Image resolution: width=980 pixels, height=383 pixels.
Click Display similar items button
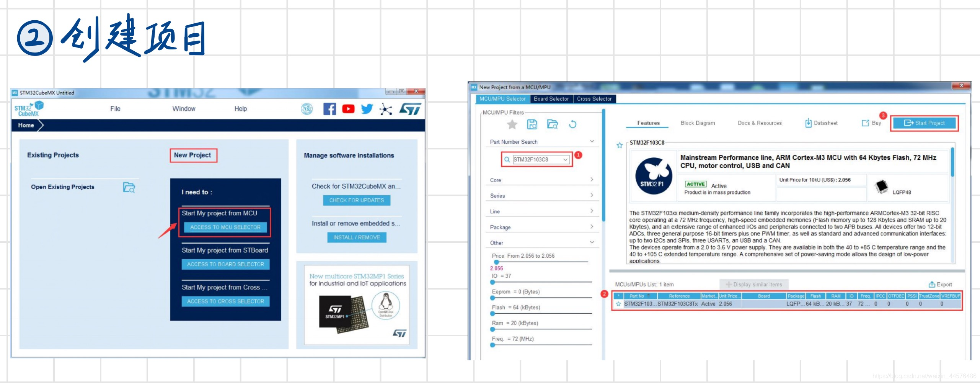click(x=754, y=285)
